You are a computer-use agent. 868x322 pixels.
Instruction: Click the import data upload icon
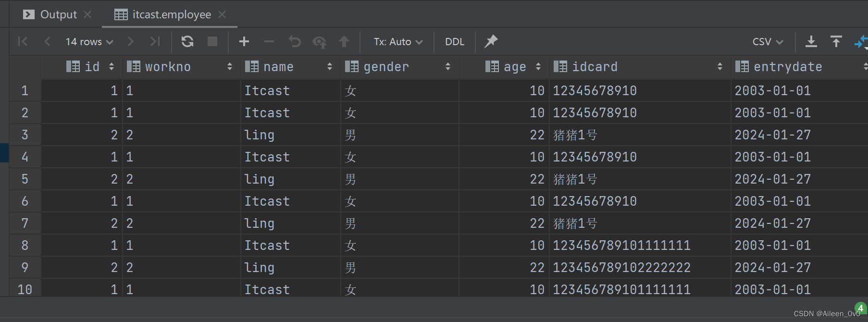[836, 42]
